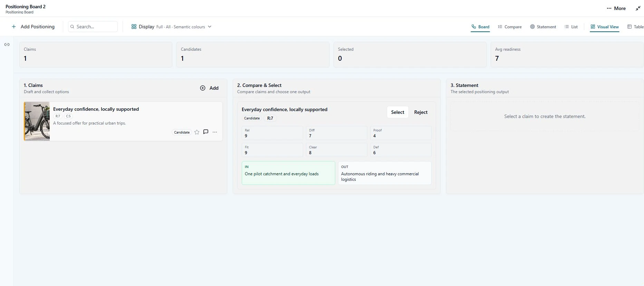Screen dimensions: 644x286
Task: Open comments on the claim card
Action: (206, 132)
